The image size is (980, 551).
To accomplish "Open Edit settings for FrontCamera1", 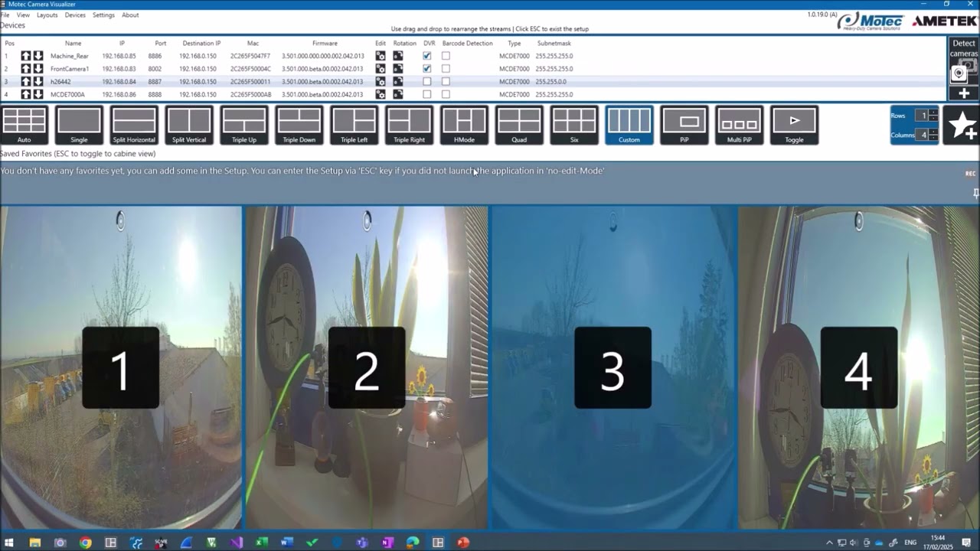I will [381, 69].
